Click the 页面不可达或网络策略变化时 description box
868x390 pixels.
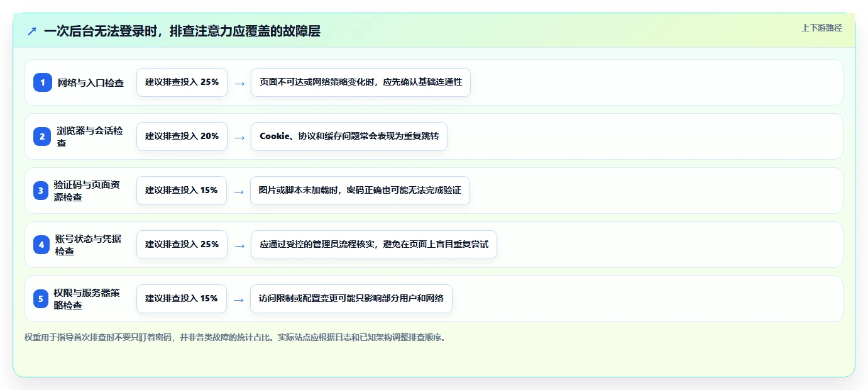coord(361,82)
